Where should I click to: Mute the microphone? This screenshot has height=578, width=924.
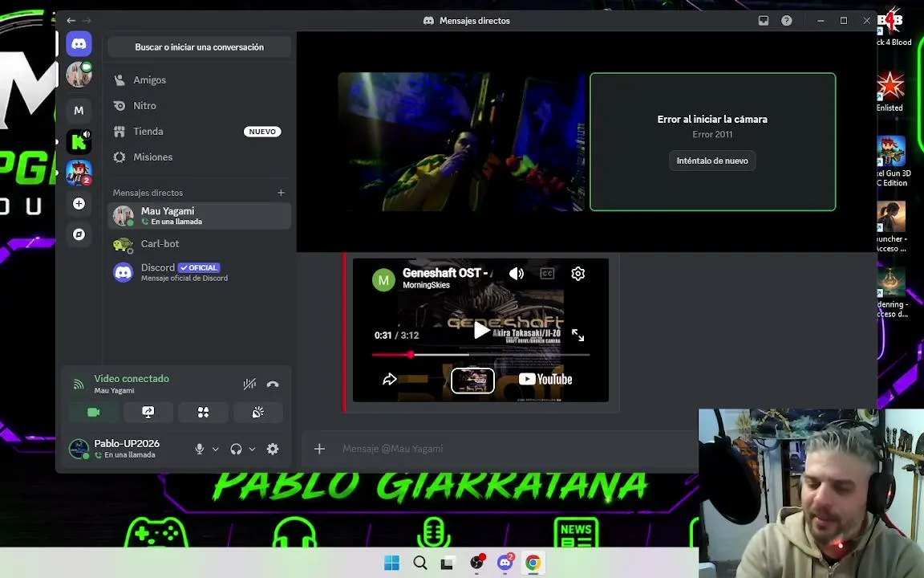pos(200,449)
